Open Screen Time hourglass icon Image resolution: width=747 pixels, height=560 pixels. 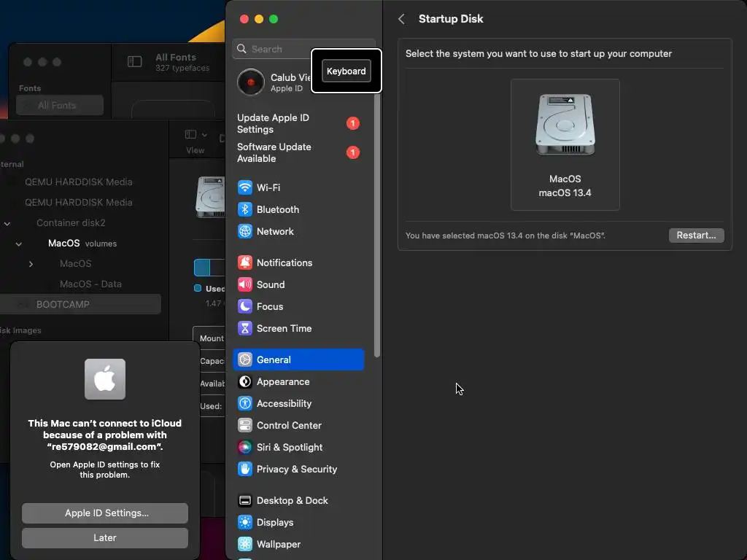245,328
